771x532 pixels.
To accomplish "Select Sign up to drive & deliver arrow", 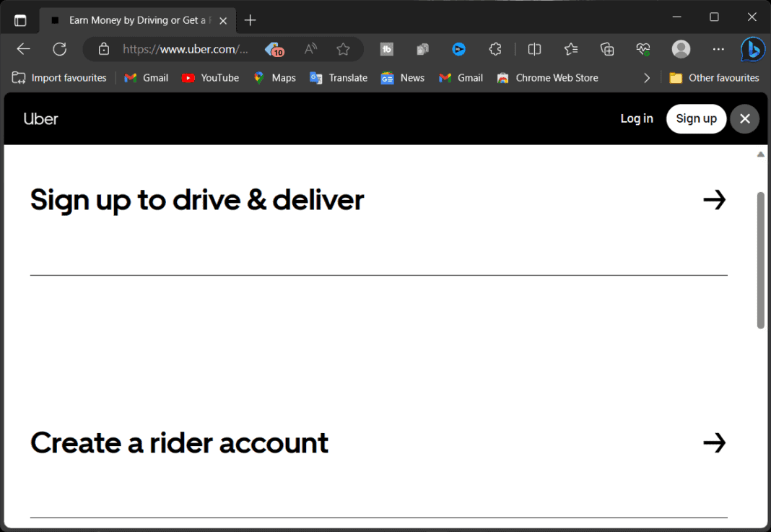I will click(x=715, y=200).
